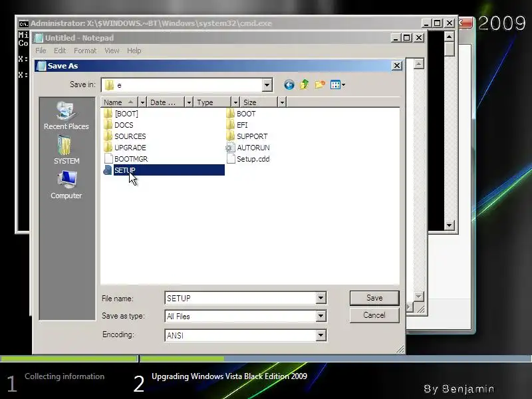Viewport: 532px width, 399px height.
Task: Open the SYSTEM shortcut in sidebar
Action: click(66, 150)
